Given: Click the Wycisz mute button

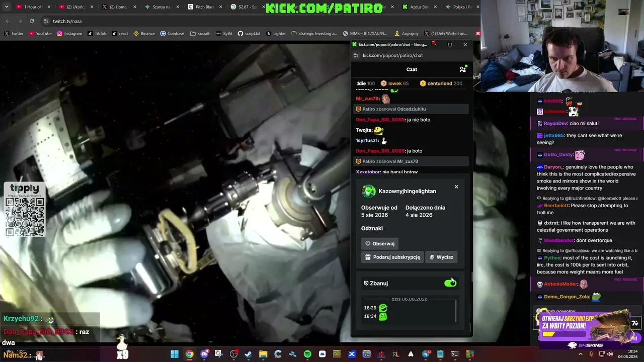Looking at the screenshot, I should coord(441,257).
